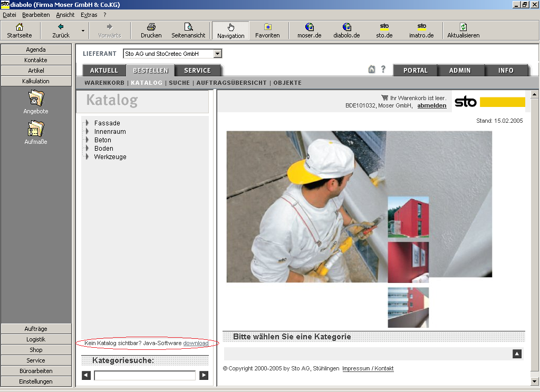Open the Kalkulation sidebar section

[x=36, y=81]
